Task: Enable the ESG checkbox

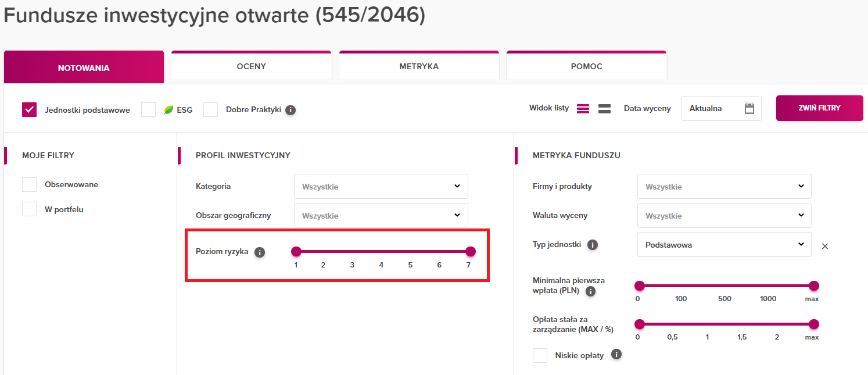Action: (x=149, y=110)
